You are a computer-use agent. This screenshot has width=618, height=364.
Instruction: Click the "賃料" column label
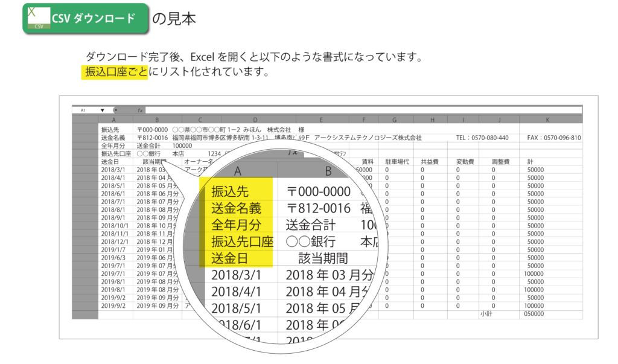368,162
